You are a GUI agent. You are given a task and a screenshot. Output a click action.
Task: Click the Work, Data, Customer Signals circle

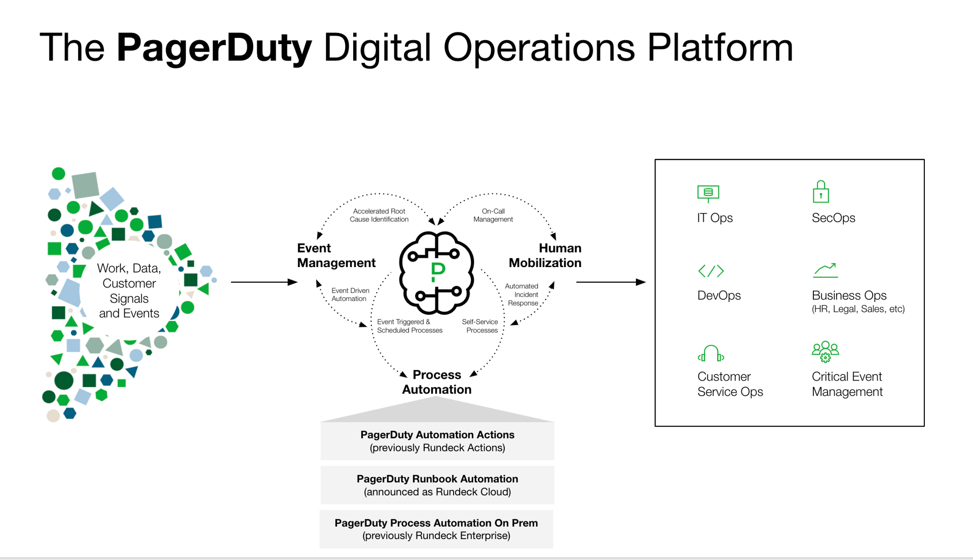tap(129, 290)
